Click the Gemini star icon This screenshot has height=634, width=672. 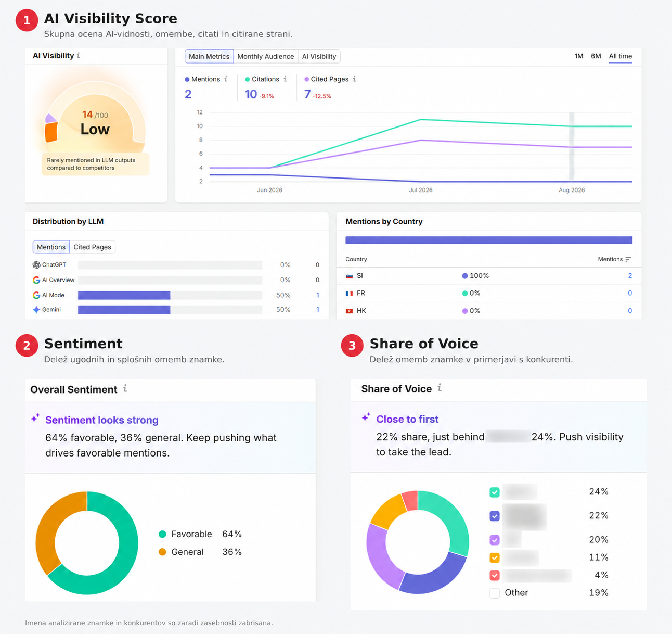[x=36, y=310]
